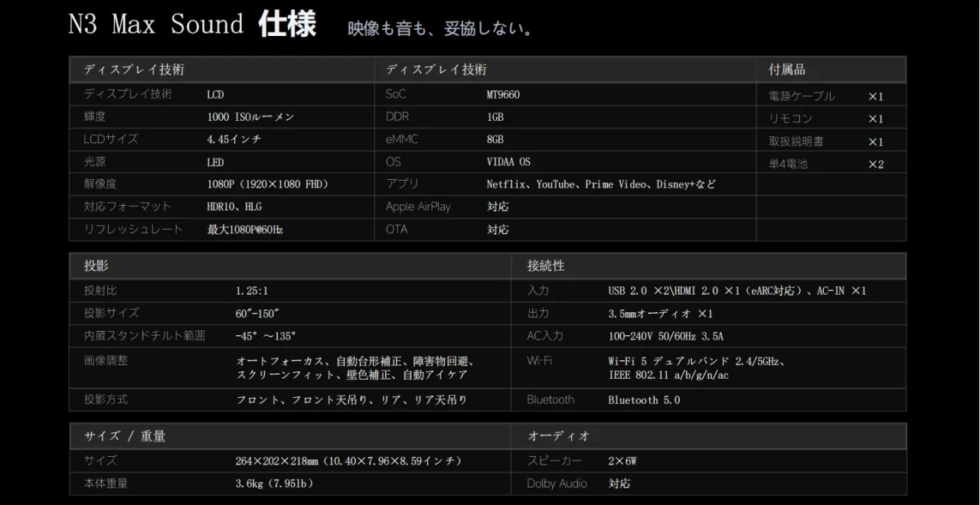Click the '投影' section header

96,266
